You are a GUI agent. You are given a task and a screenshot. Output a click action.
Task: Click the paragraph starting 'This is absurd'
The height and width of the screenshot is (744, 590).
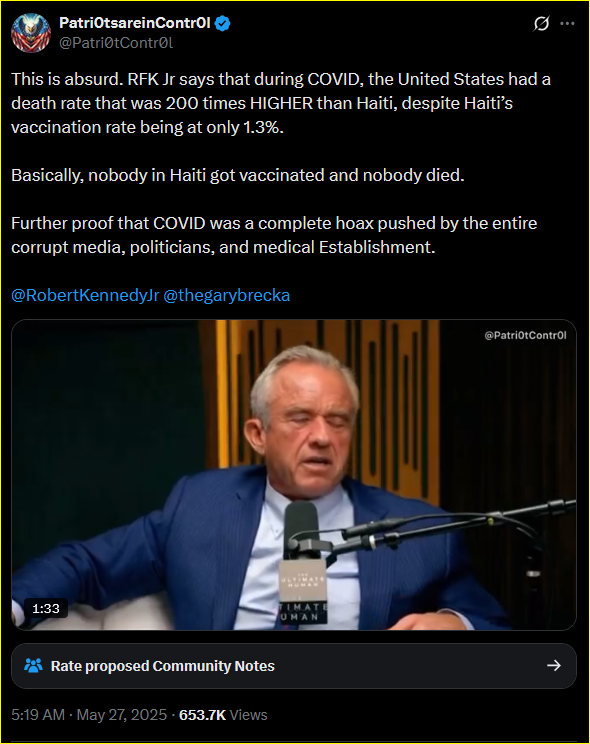(281, 103)
